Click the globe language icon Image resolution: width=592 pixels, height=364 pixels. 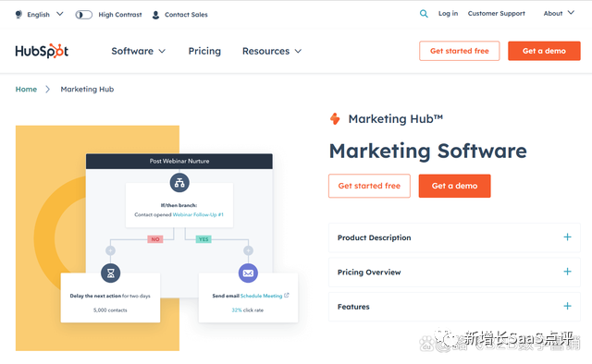18,15
